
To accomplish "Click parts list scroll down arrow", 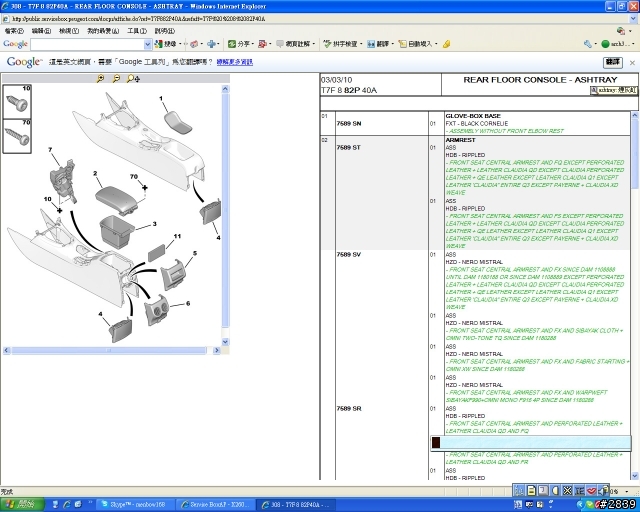I will tap(635, 476).
